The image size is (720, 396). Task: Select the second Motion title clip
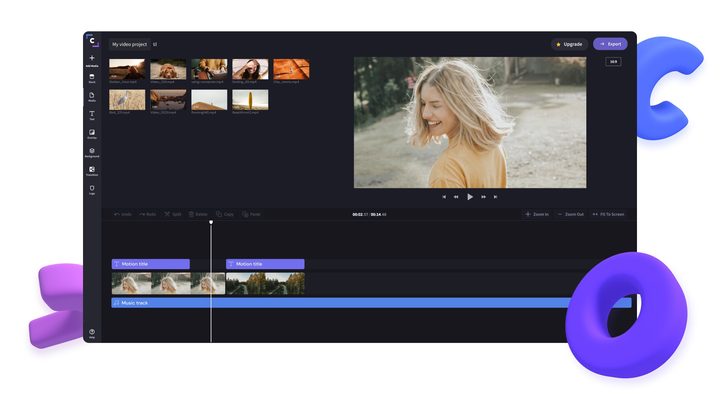click(265, 264)
